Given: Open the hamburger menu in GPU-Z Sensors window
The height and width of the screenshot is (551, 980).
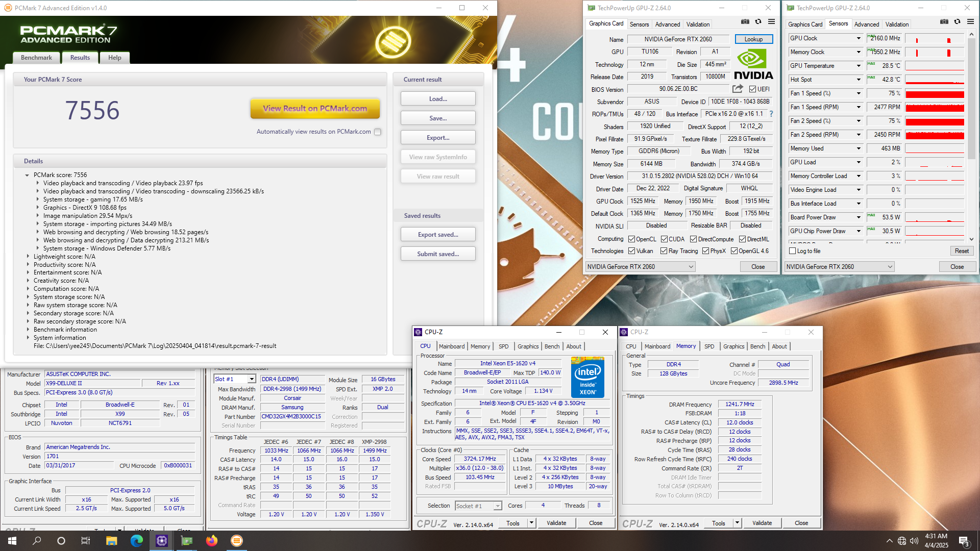Looking at the screenshot, I should point(970,22).
